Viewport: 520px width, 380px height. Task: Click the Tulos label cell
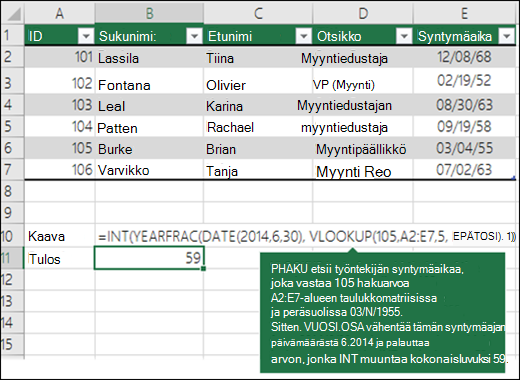click(60, 258)
